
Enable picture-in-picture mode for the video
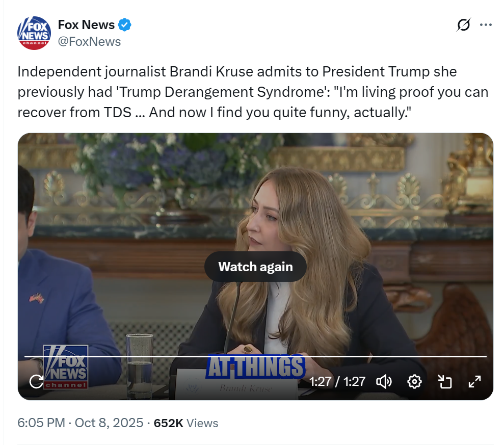tap(445, 381)
